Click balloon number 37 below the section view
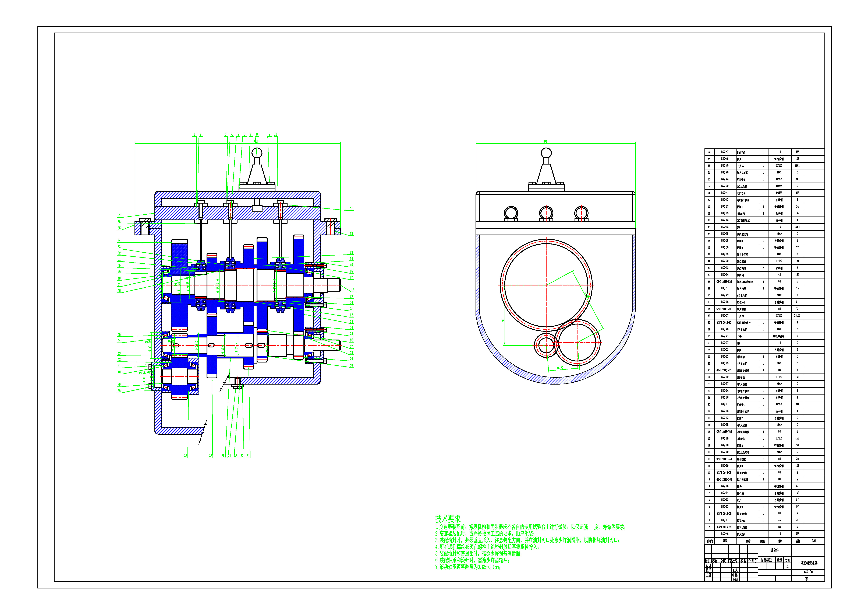Screen dimensions: 868x614 (186, 456)
